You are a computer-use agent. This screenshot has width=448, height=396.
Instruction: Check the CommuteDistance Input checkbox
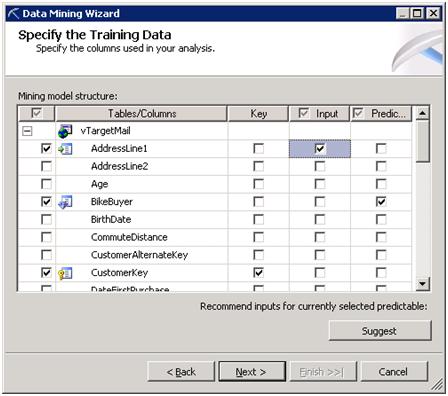(320, 237)
